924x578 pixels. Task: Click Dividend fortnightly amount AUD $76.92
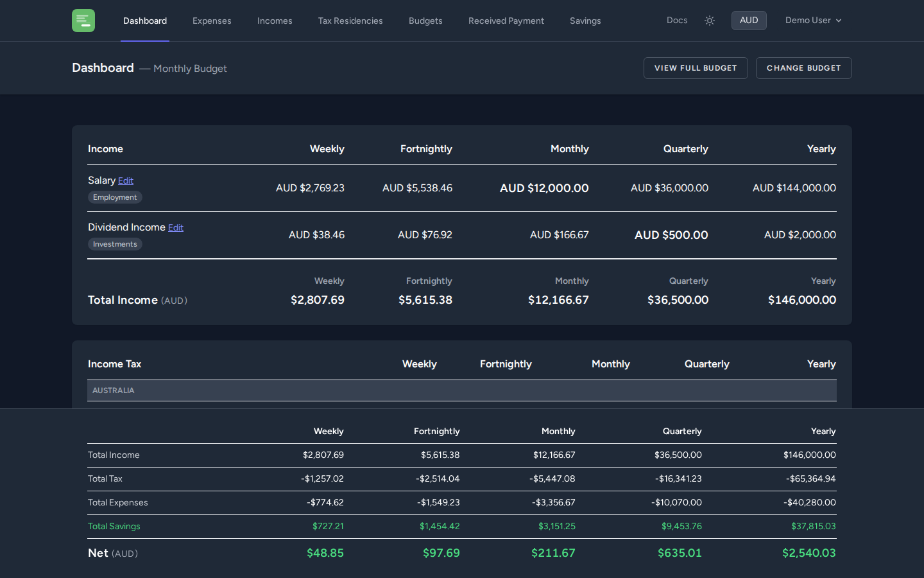(425, 235)
